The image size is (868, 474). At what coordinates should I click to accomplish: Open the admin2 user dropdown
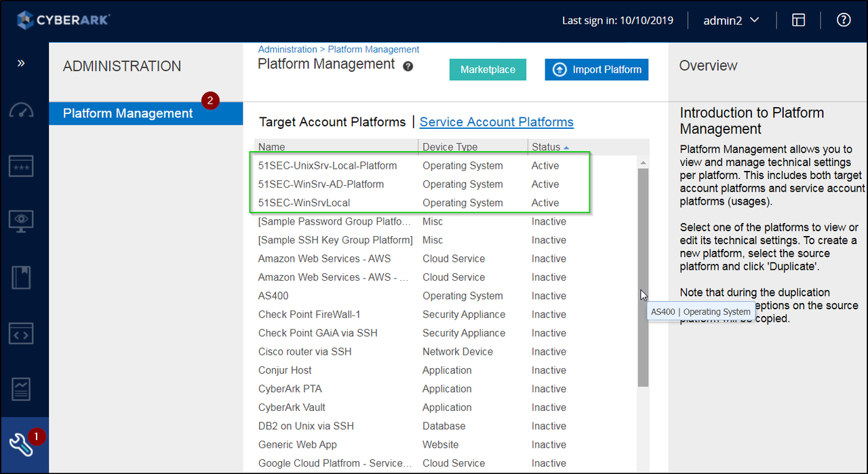coord(731,20)
